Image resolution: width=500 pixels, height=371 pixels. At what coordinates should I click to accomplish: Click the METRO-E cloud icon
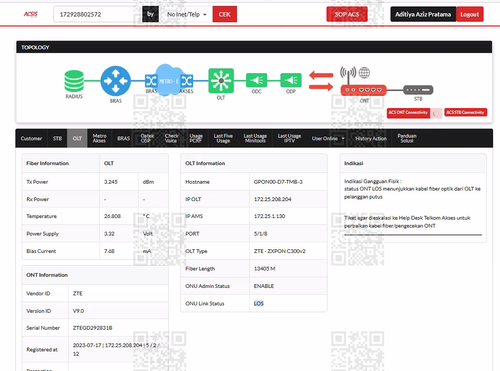click(x=169, y=80)
